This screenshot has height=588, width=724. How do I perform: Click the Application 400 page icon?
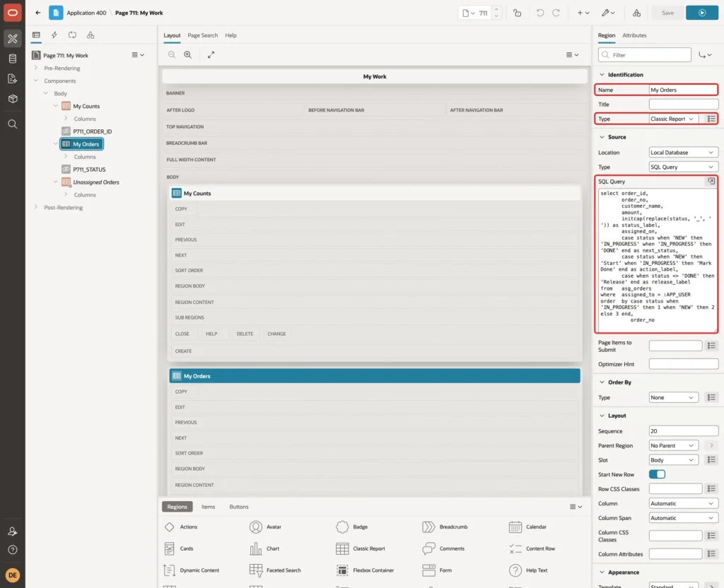click(x=56, y=13)
